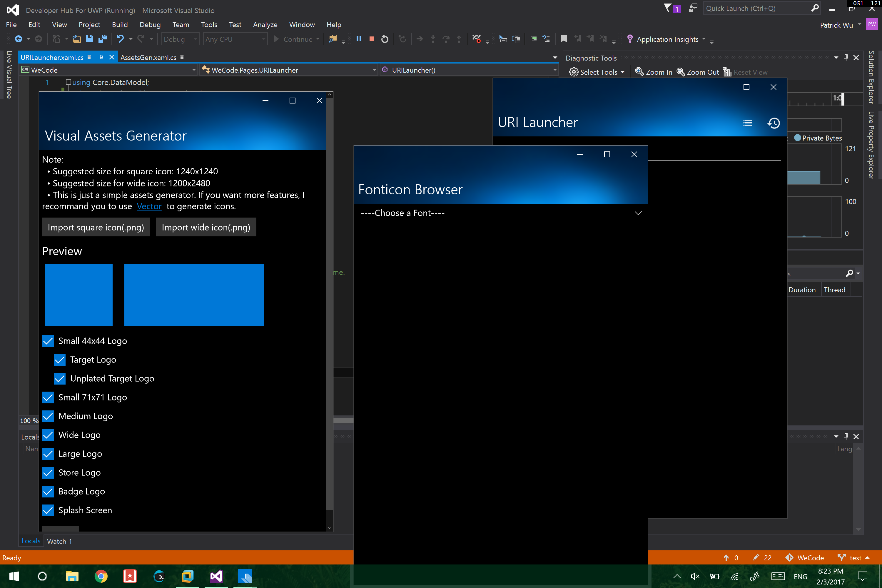
Task: Uncheck the Large Logo checkbox
Action: [48, 454]
